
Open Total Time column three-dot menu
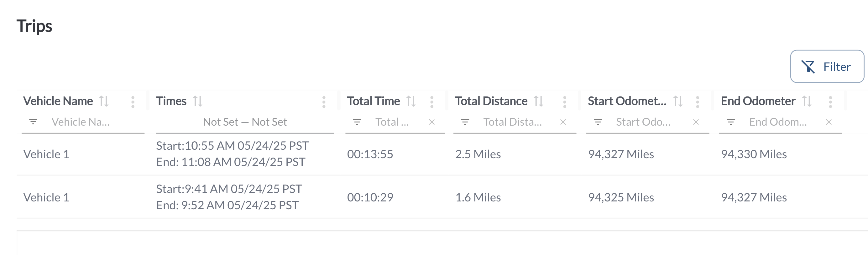click(x=431, y=102)
